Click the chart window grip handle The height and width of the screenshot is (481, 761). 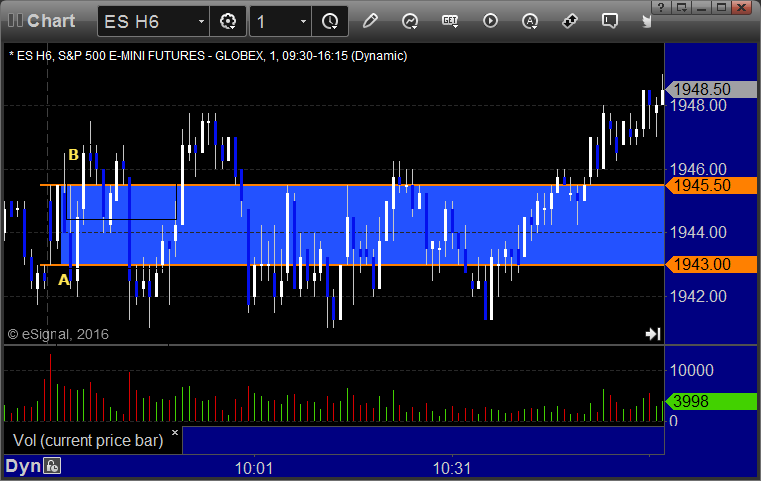coord(15,20)
